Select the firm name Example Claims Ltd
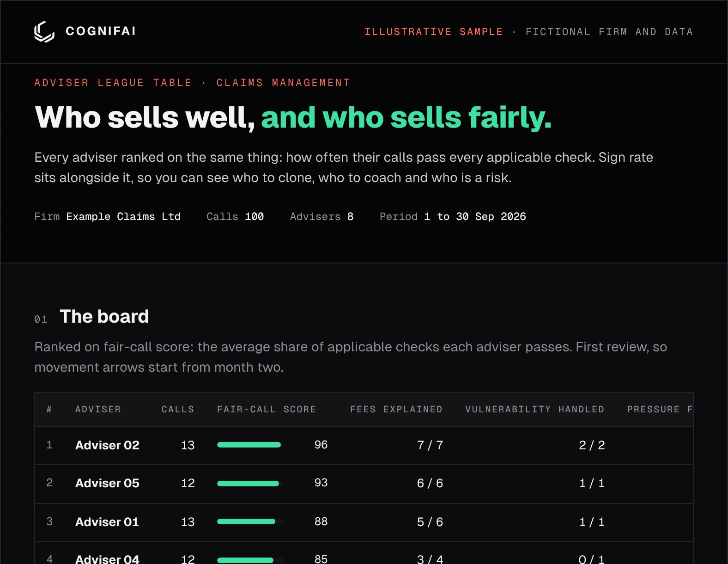Image resolution: width=728 pixels, height=564 pixels. 123,216
